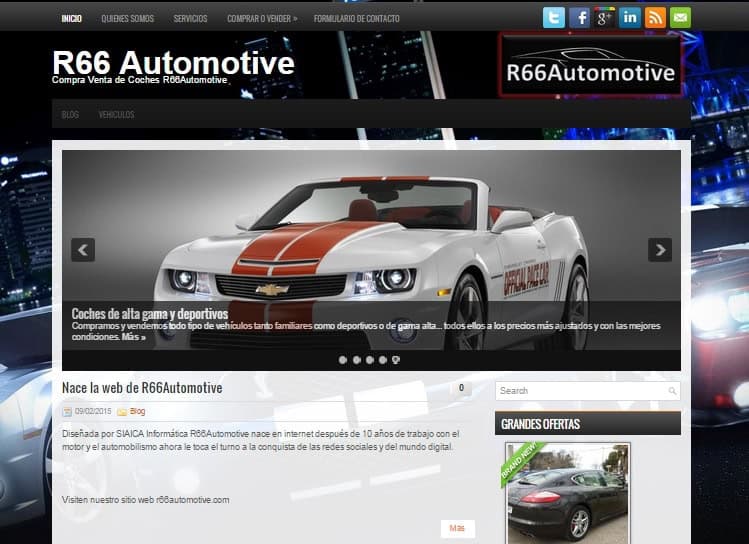Show previous slide with left arrow
This screenshot has width=749, height=544.
[83, 250]
